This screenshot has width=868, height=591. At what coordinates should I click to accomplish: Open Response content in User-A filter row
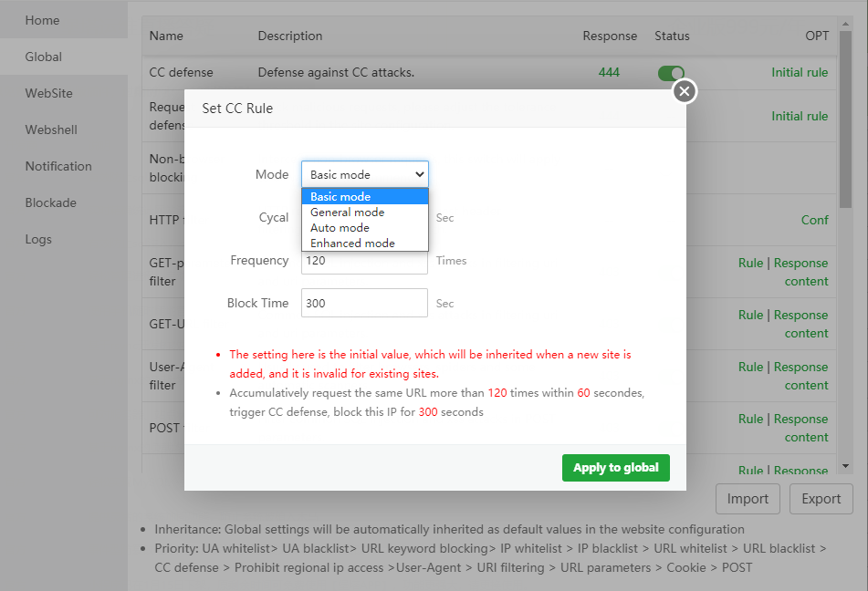(801, 377)
